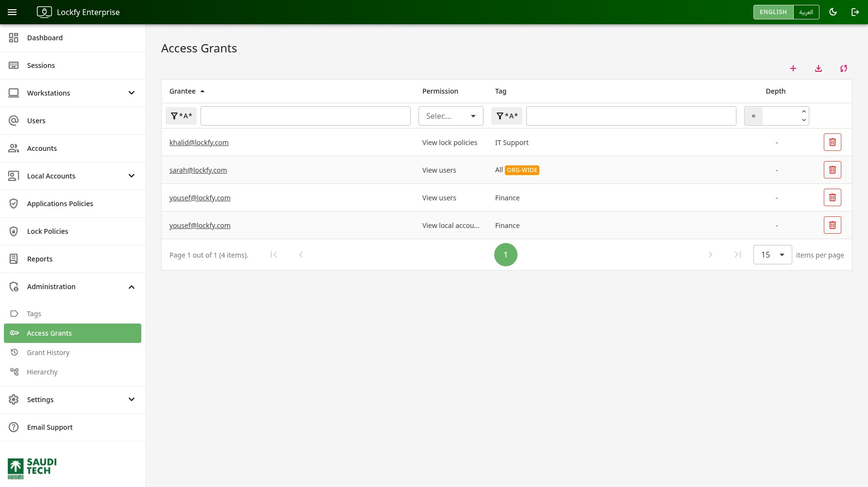Image resolution: width=868 pixels, height=487 pixels.
Task: Focus the Grantee filter text field
Action: (305, 116)
